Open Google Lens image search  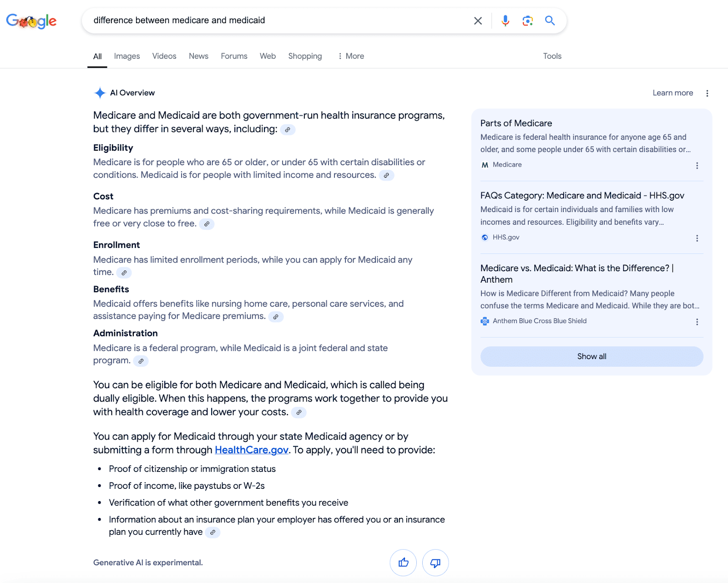click(528, 20)
